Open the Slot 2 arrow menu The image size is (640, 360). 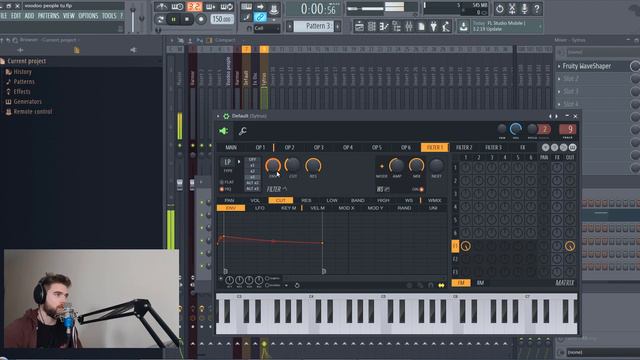559,78
